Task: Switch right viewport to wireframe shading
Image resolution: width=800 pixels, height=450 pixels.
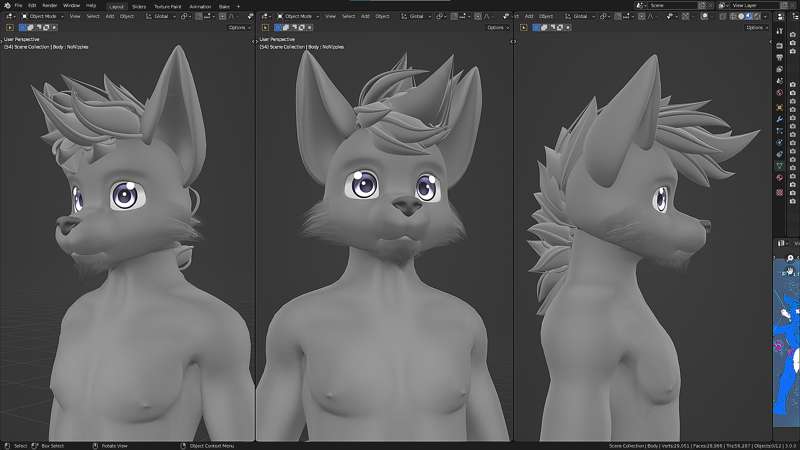Action: (x=733, y=16)
